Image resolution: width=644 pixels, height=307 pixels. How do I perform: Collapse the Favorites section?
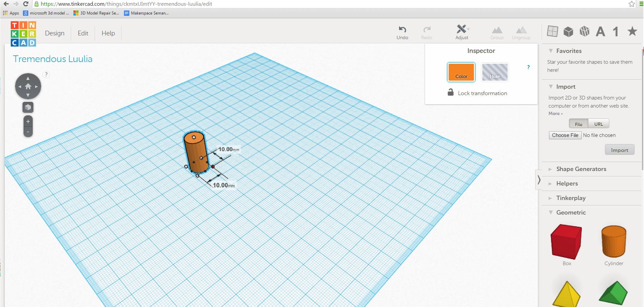551,51
